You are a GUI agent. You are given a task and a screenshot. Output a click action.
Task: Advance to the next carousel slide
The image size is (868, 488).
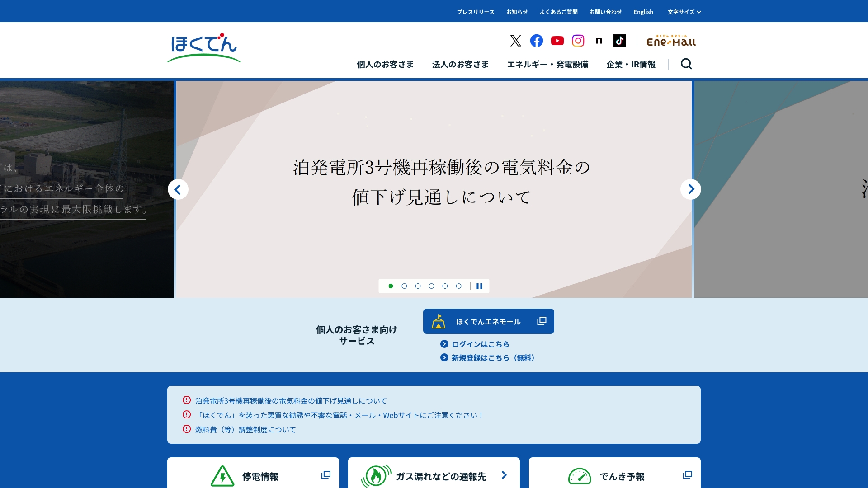pyautogui.click(x=691, y=189)
